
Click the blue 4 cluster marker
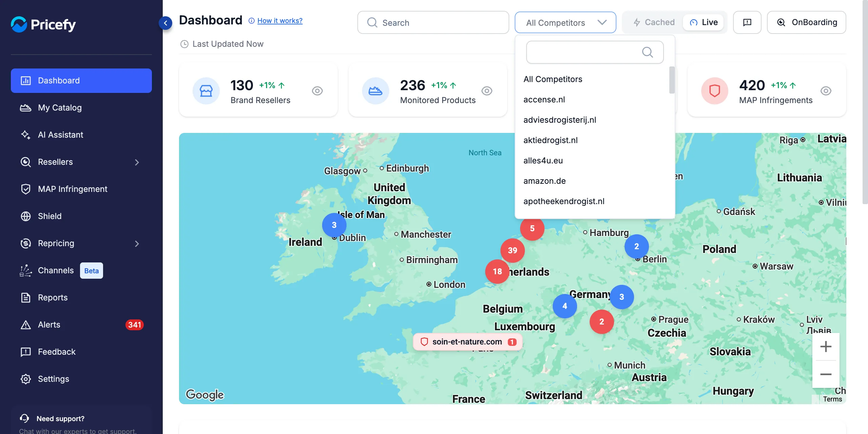[565, 306]
